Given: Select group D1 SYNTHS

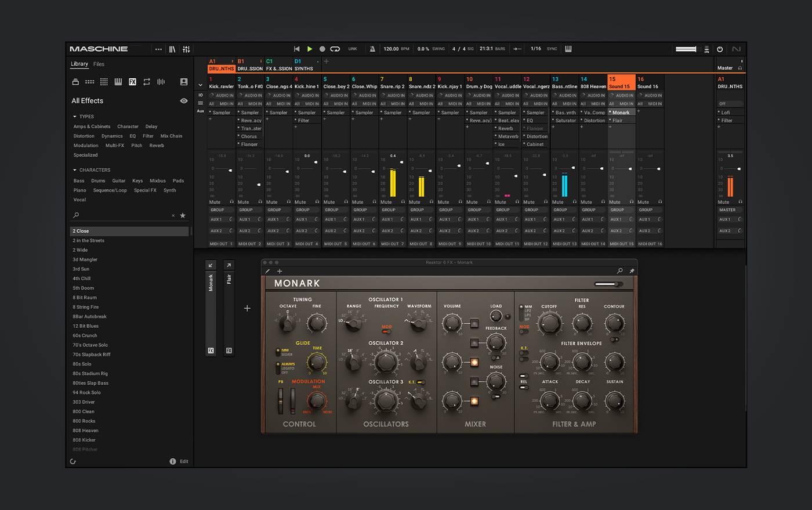Looking at the screenshot, I should point(307,64).
